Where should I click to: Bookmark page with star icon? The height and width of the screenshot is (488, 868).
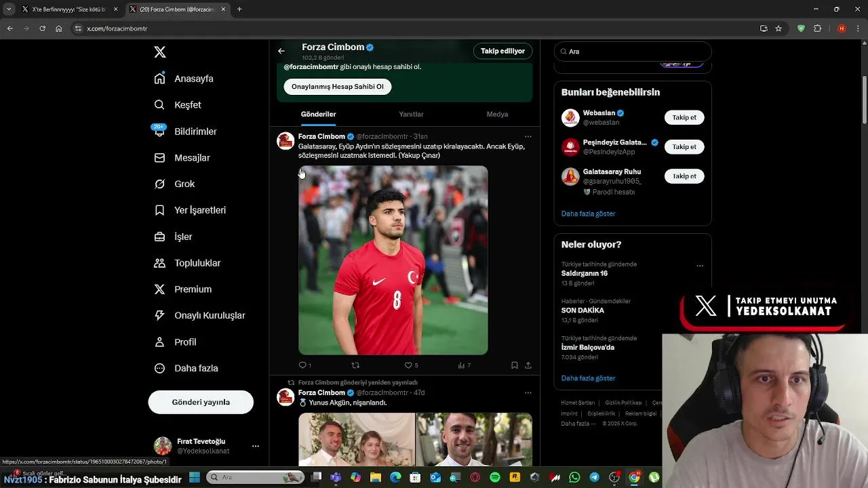[778, 28]
